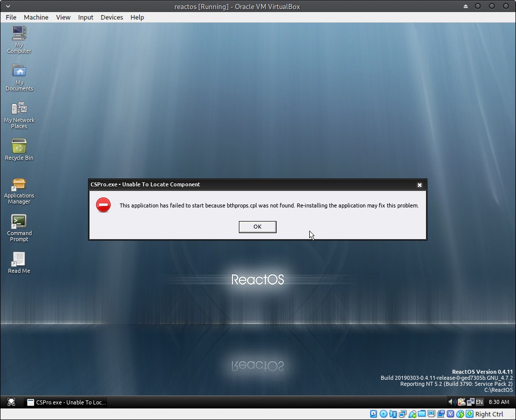
Task: Open the ReactOS Start menu button
Action: point(11,402)
